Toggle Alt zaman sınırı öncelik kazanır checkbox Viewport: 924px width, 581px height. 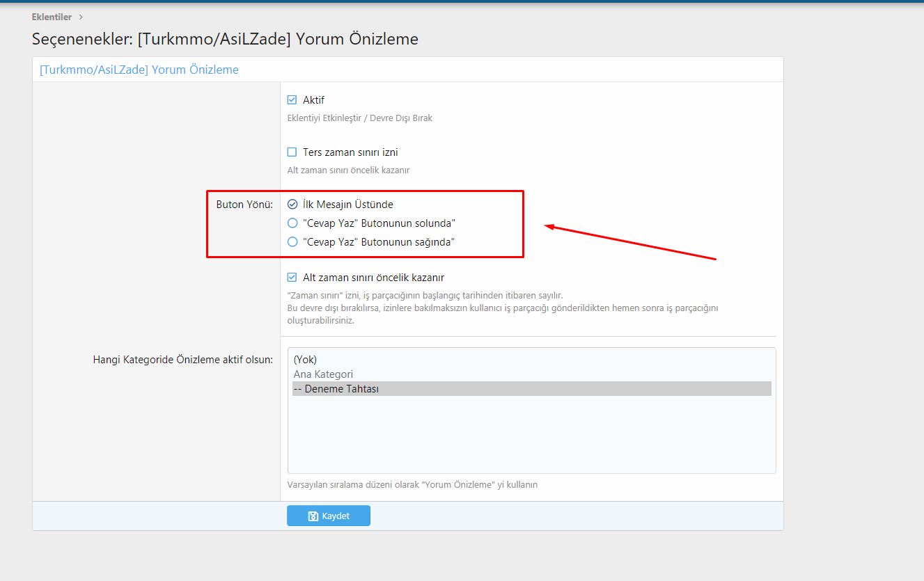pos(292,278)
